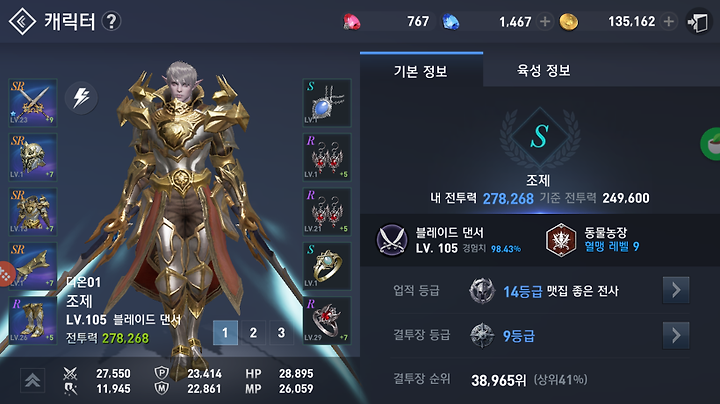Expand the 업적 등급 row arrow
This screenshot has height=404, width=720.
pos(676,290)
